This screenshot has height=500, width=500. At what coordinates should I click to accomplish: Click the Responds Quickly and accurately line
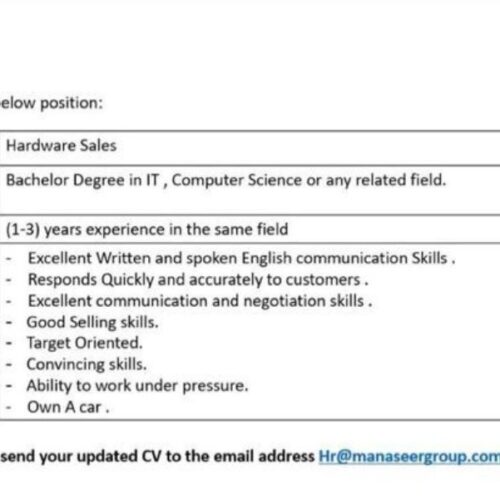pyautogui.click(x=198, y=280)
